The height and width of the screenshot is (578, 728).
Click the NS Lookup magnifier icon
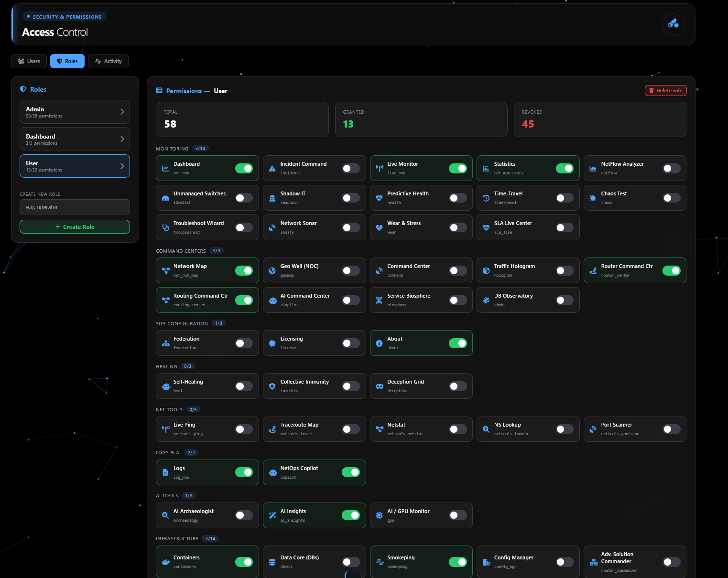486,429
